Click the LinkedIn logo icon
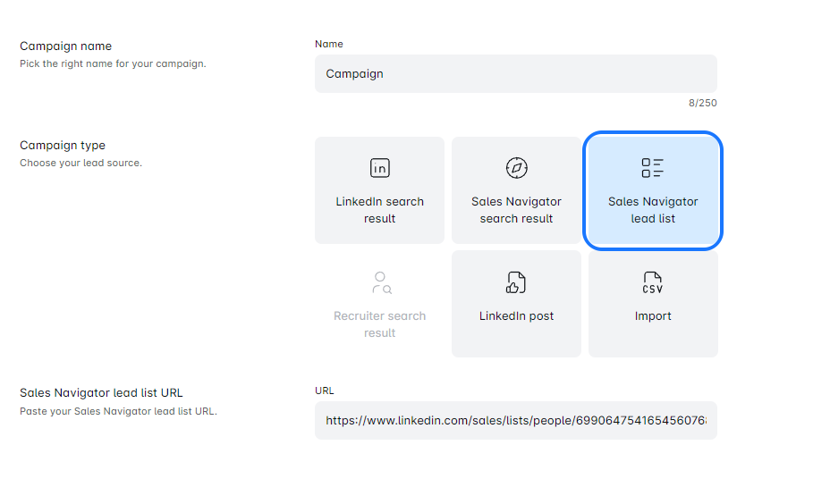The width and height of the screenshot is (830, 504). point(379,168)
